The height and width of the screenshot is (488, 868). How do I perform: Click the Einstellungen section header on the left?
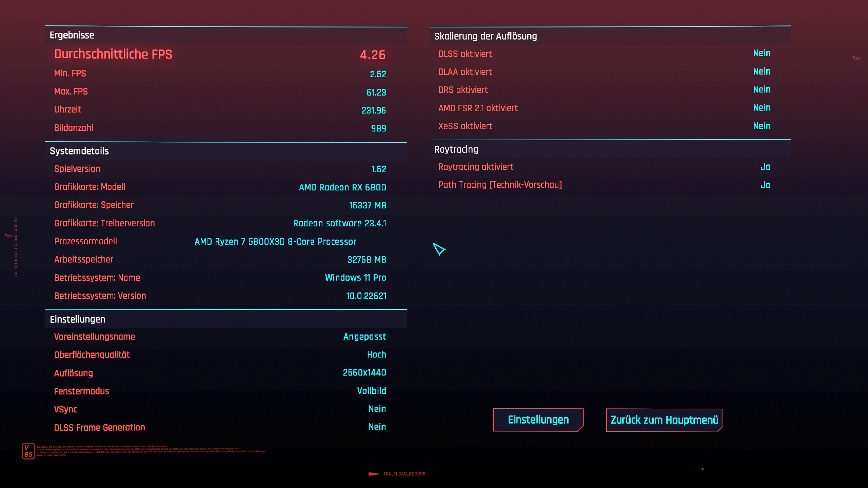coord(77,319)
